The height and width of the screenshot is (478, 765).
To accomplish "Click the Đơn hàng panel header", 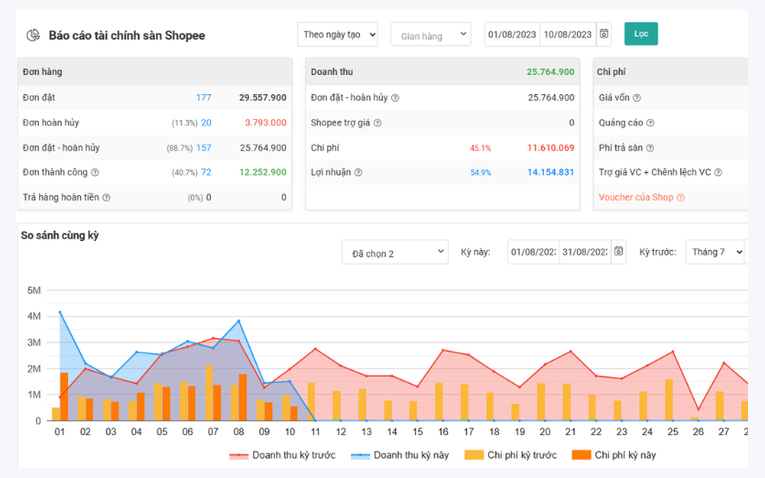I will click(x=155, y=72).
